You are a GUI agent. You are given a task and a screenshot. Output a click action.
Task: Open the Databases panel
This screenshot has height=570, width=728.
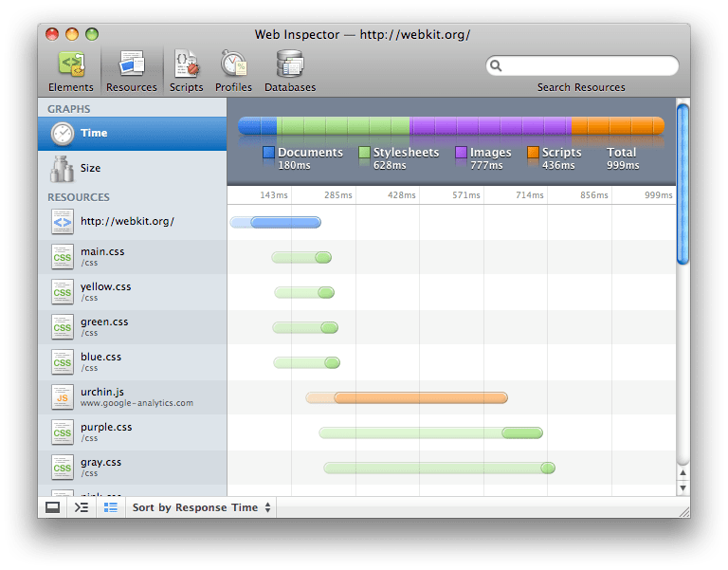pos(290,71)
